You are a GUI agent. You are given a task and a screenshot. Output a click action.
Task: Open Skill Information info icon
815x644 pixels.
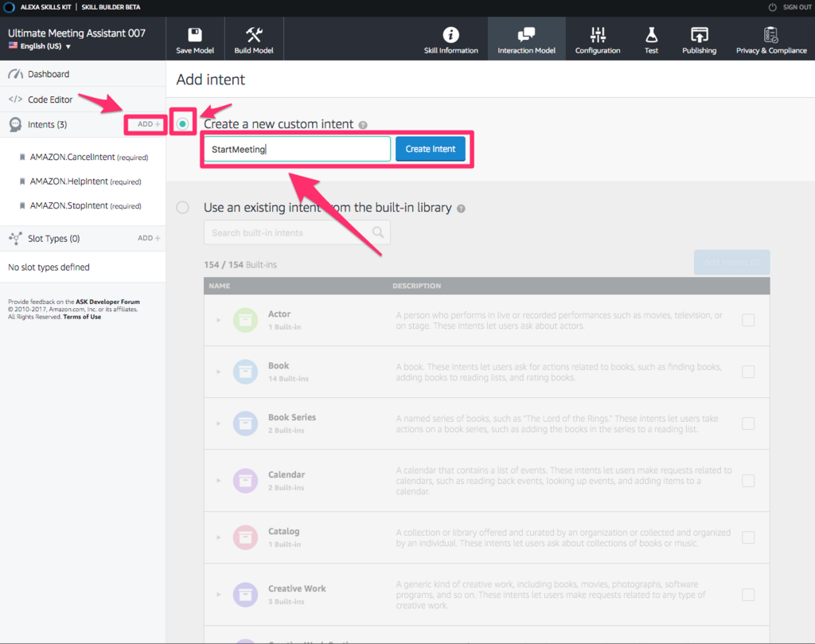coord(450,35)
